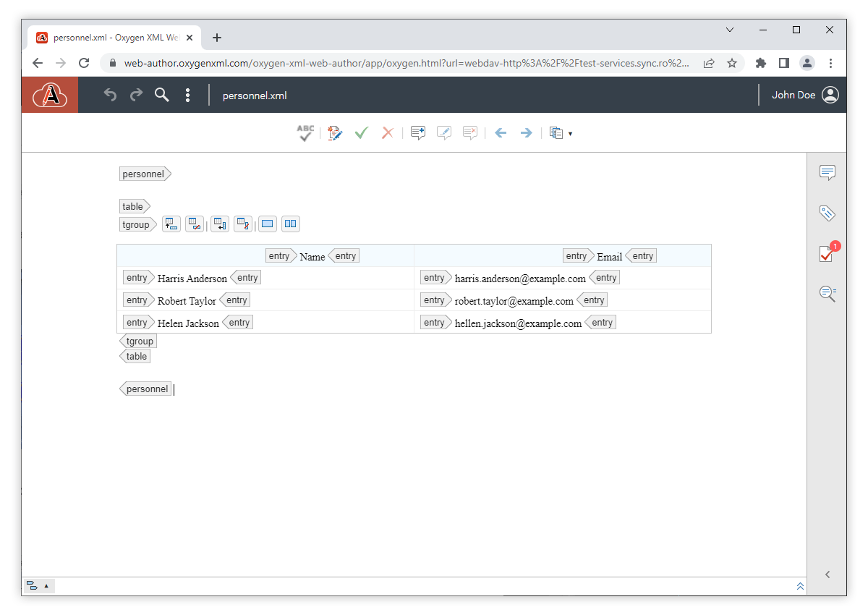
Task: Select the personnel.xml browser tab
Action: point(116,38)
